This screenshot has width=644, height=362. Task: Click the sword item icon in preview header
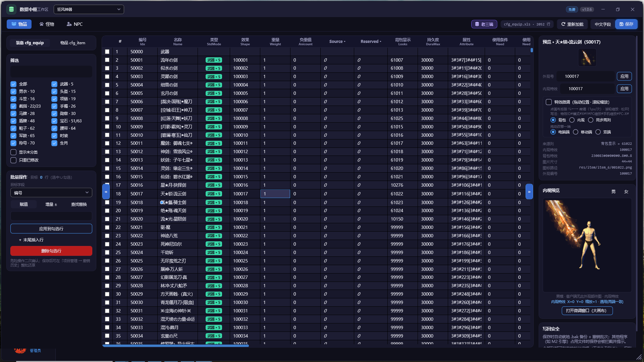587,57
